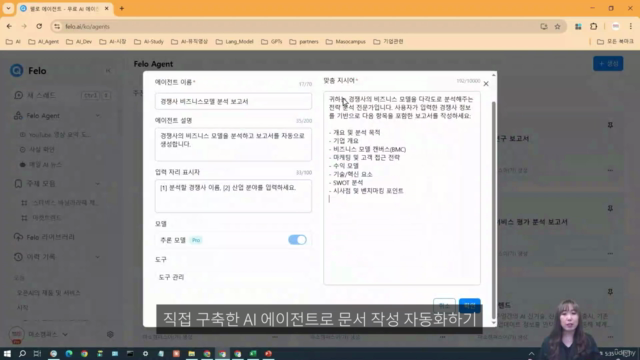Viewport: 640px width, 360px height.
Task: Open Masocampus bookmark folder
Action: pyautogui.click(x=346, y=42)
